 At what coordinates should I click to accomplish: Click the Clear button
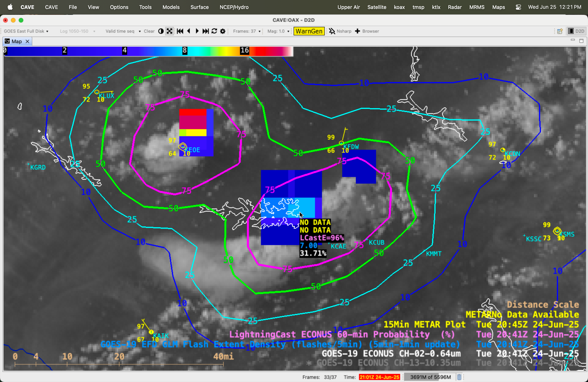coord(149,31)
